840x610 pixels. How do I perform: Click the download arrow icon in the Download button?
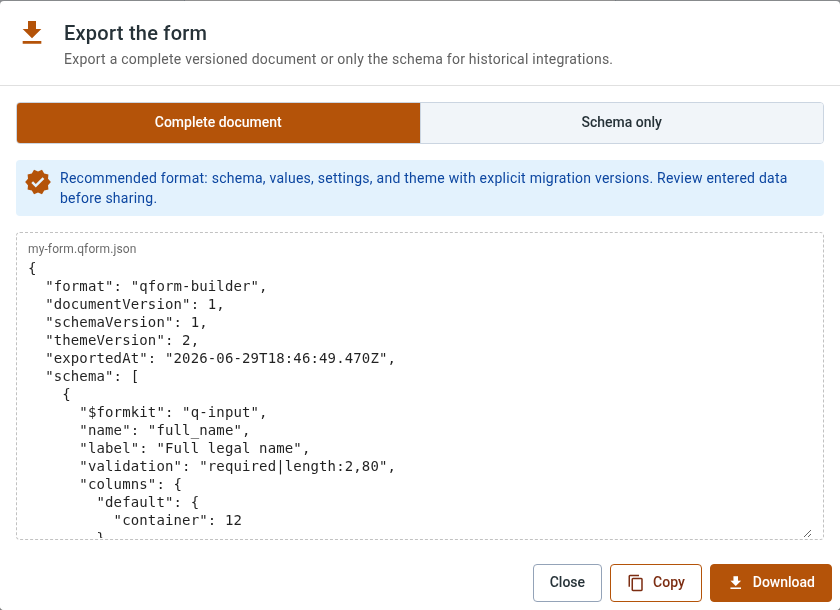coord(736,583)
